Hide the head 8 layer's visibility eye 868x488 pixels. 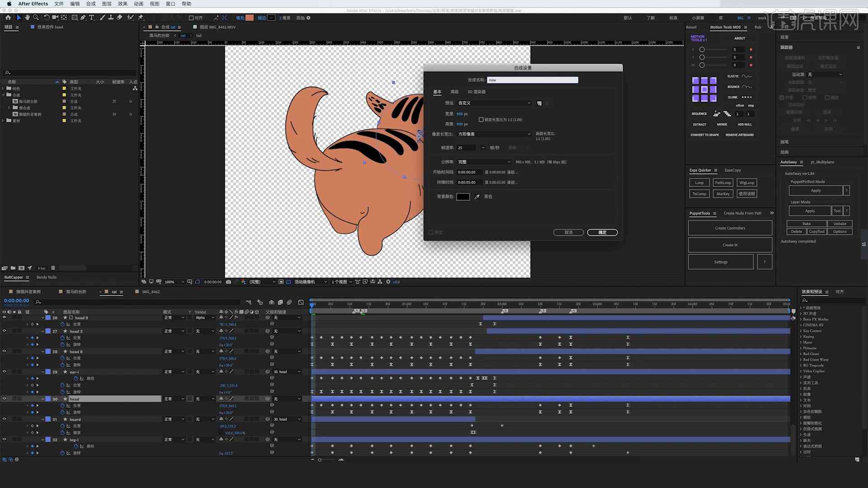click(x=5, y=352)
